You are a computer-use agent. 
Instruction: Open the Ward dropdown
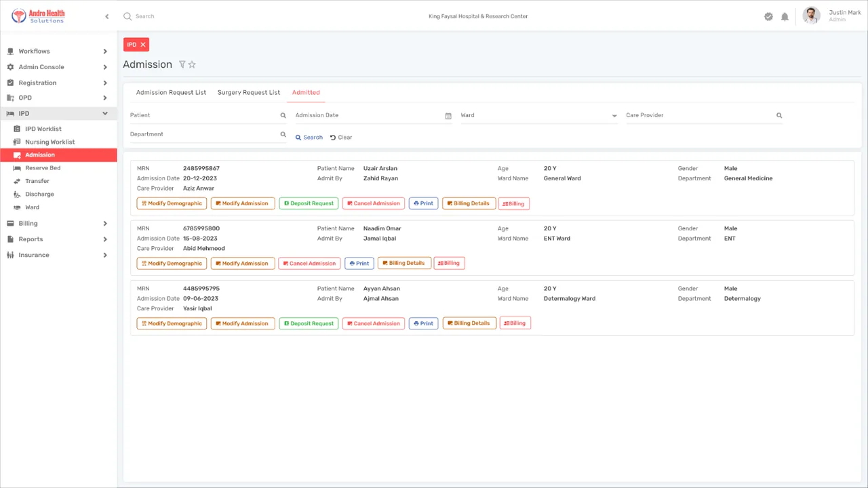539,115
